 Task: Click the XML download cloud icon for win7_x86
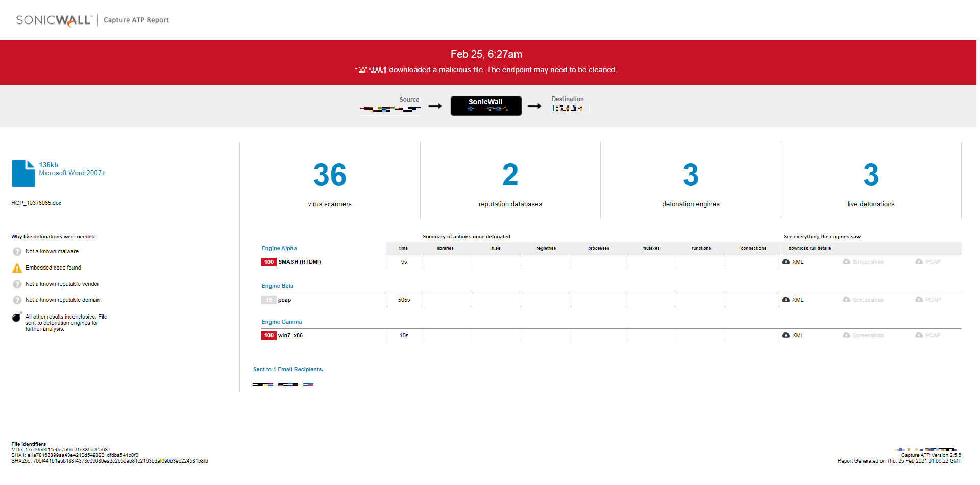tap(786, 335)
